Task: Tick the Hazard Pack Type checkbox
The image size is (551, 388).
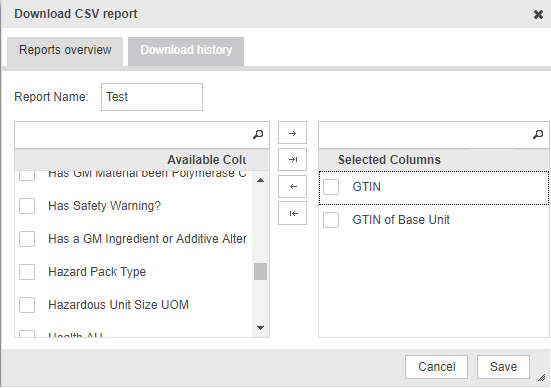Action: pos(27,272)
